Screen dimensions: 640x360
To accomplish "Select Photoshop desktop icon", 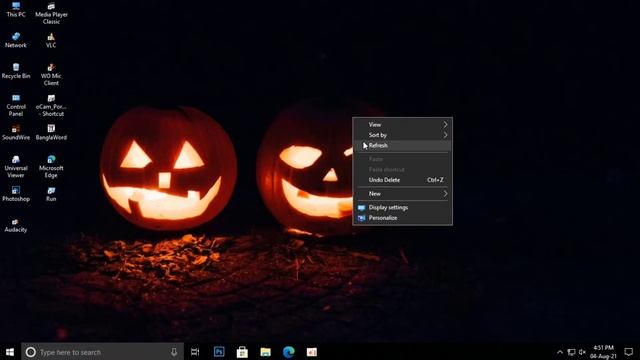I will tap(16, 194).
